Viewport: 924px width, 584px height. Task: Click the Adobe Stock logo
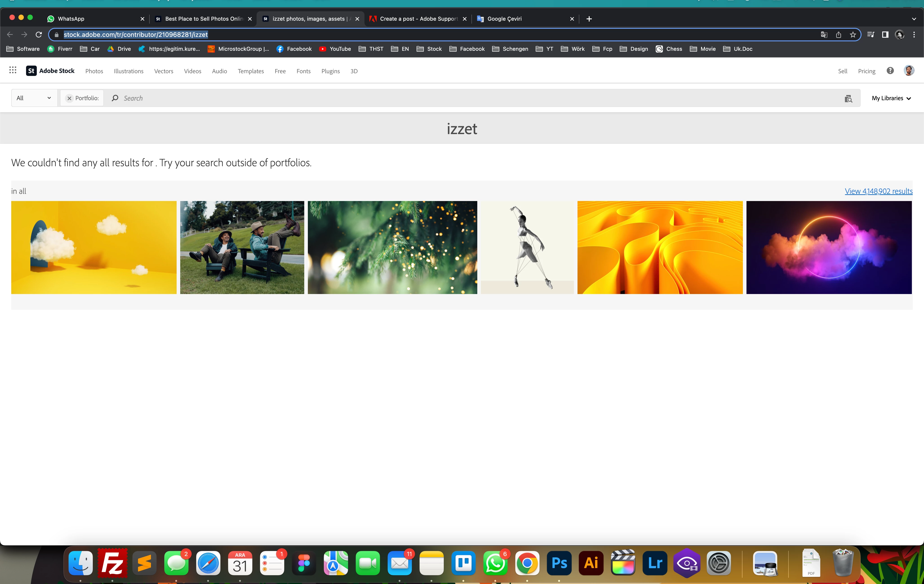(x=50, y=71)
